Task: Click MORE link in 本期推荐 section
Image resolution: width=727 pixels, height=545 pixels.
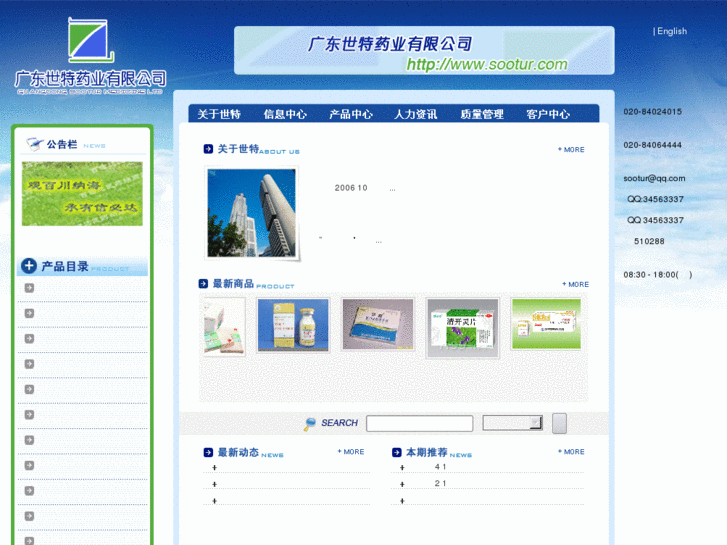Action: [571, 451]
